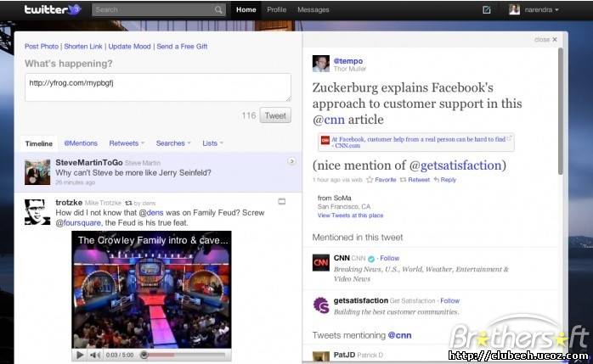Click the Reply arrow icon
Image resolution: width=593 pixels, height=364 pixels.
coord(437,180)
